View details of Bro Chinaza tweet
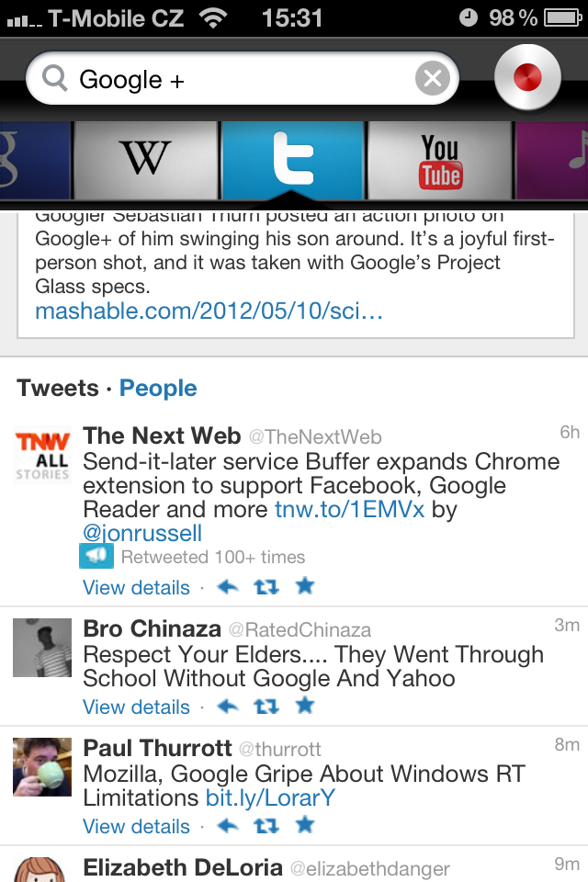The width and height of the screenshot is (588, 882). pyautogui.click(x=136, y=707)
